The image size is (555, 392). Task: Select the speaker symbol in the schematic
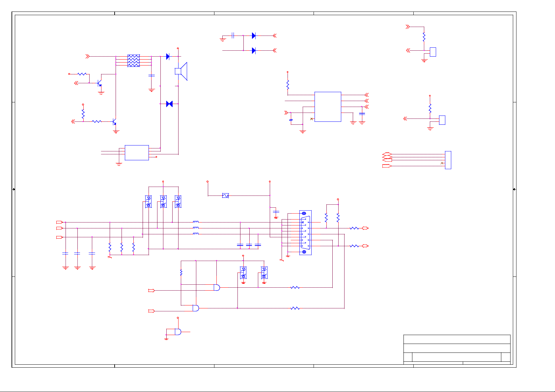(x=181, y=71)
